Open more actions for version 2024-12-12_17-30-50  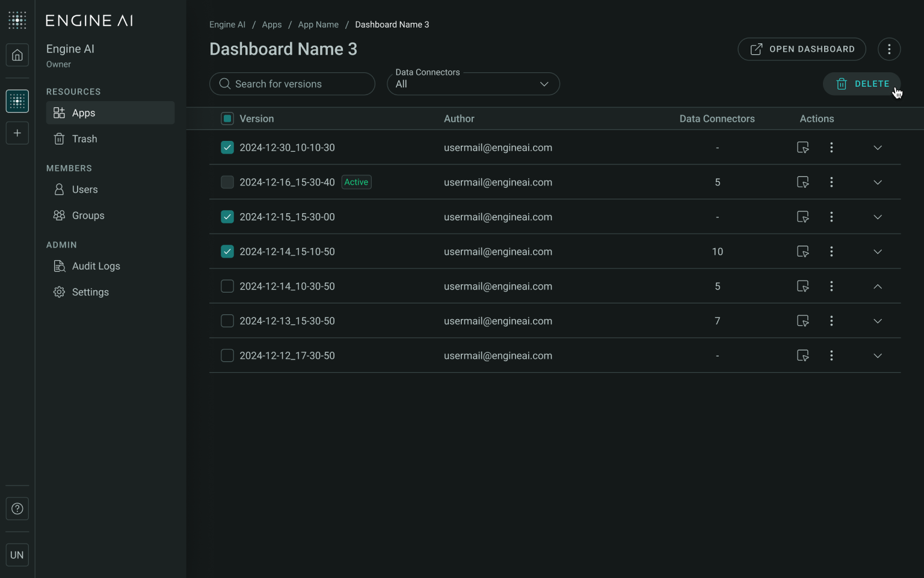pos(831,356)
